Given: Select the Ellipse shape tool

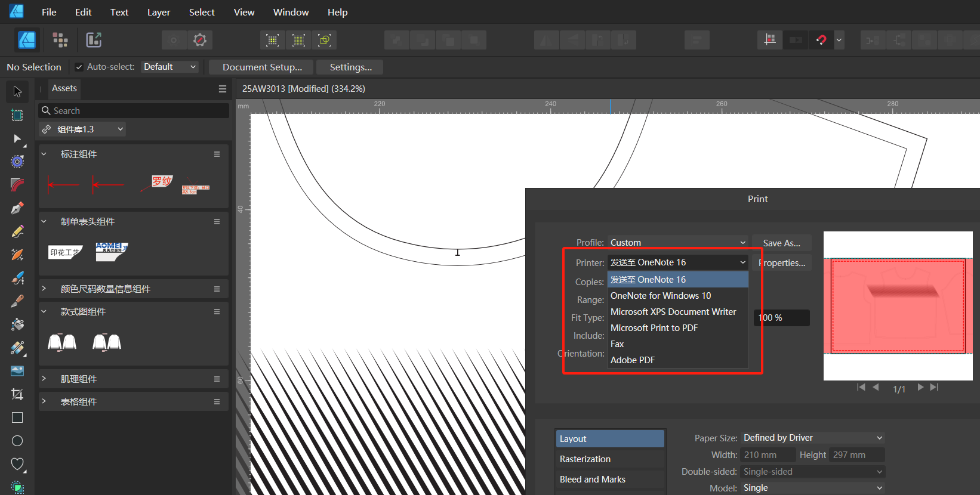Looking at the screenshot, I should 17,441.
